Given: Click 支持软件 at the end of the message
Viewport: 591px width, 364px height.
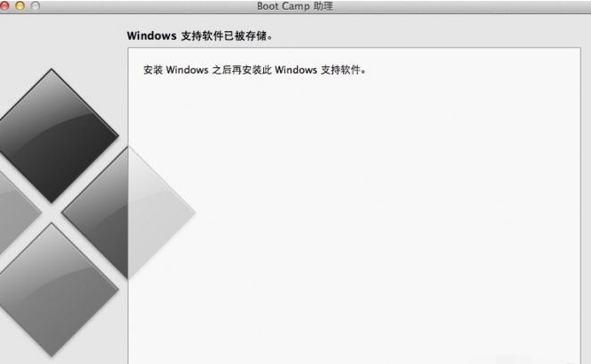Looking at the screenshot, I should [x=341, y=70].
